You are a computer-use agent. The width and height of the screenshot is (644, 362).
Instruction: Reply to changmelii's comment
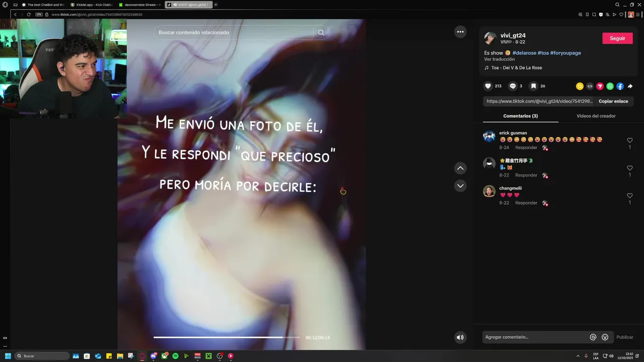pos(526,203)
